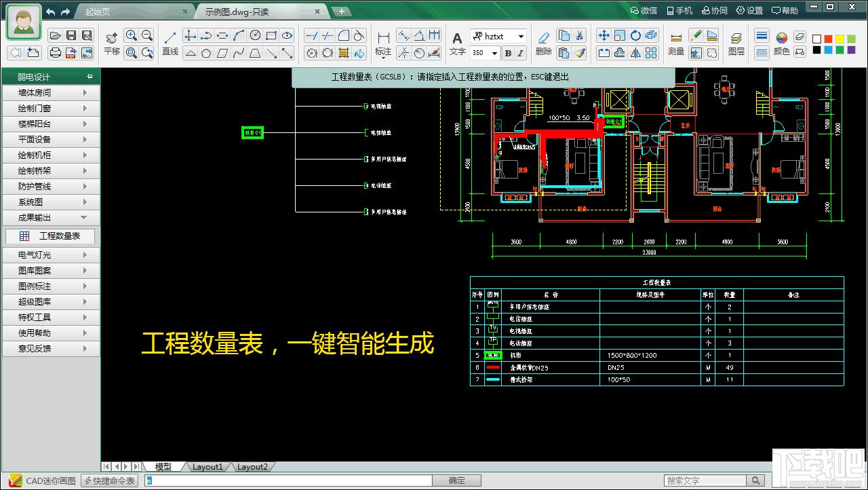Open the 测量 measure tool

point(676,43)
